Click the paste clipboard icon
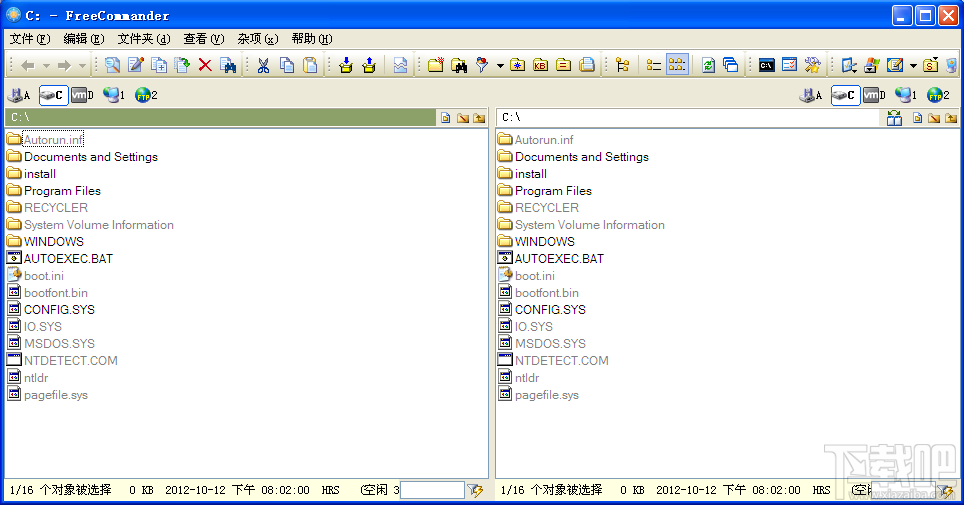 [x=310, y=65]
